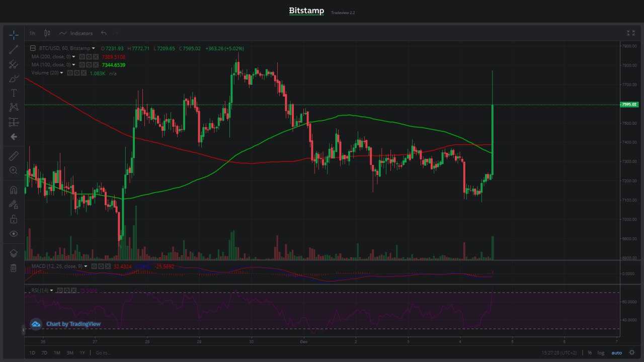This screenshot has width=644, height=362.
Task: Select the brush drawing tool
Action: click(x=14, y=78)
